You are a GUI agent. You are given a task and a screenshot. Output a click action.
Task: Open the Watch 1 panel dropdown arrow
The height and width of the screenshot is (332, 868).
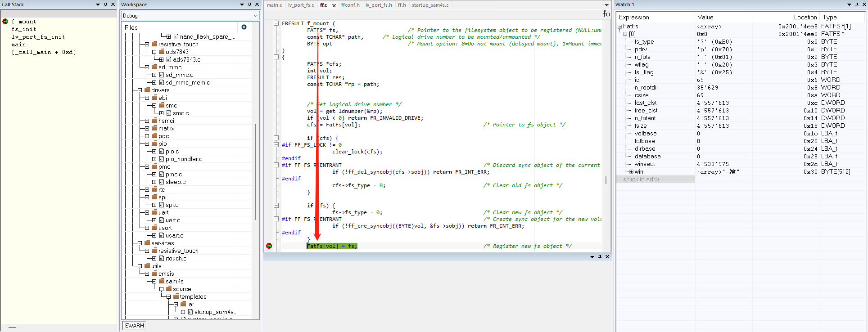coord(849,4)
